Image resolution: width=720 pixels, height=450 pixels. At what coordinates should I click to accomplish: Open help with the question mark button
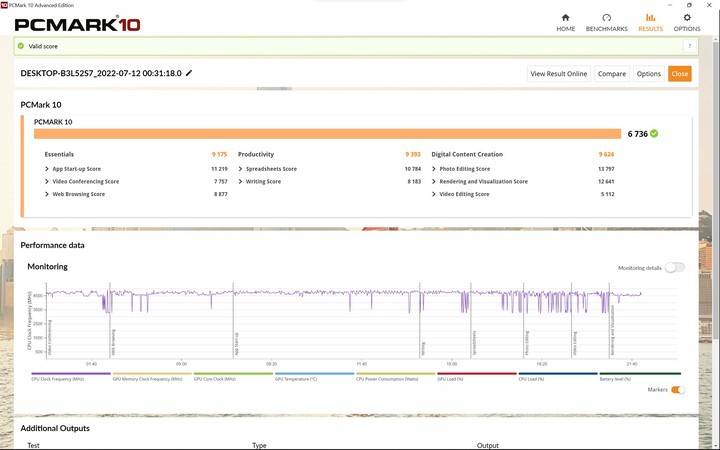point(689,46)
